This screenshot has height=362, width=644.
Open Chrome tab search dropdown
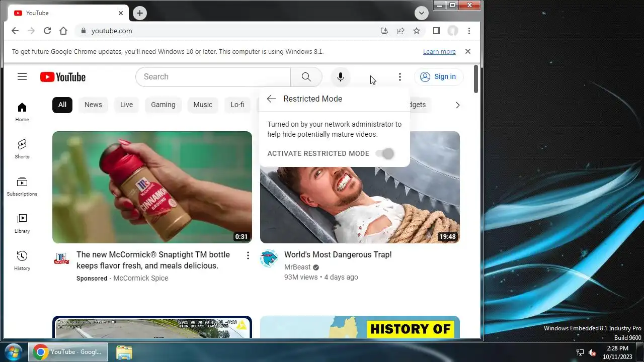tap(422, 13)
